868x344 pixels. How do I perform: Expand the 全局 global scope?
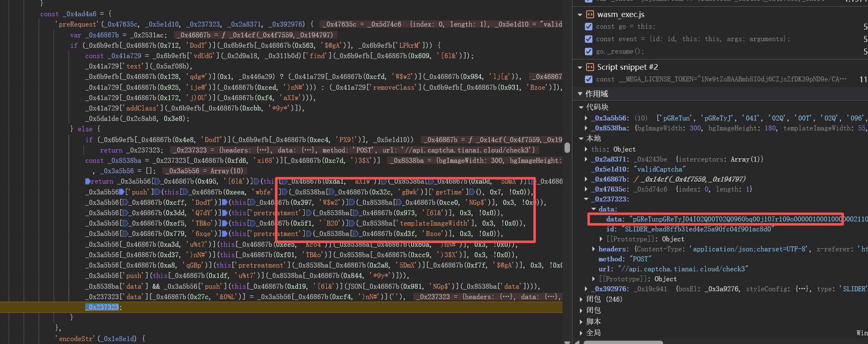[581, 333]
